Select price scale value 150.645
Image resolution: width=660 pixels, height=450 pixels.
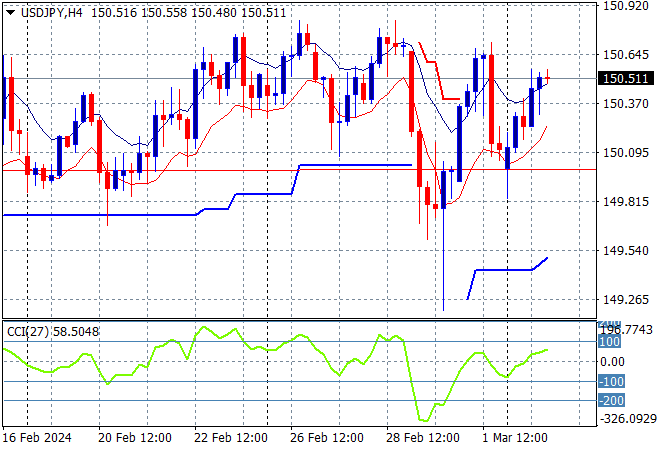pos(626,55)
